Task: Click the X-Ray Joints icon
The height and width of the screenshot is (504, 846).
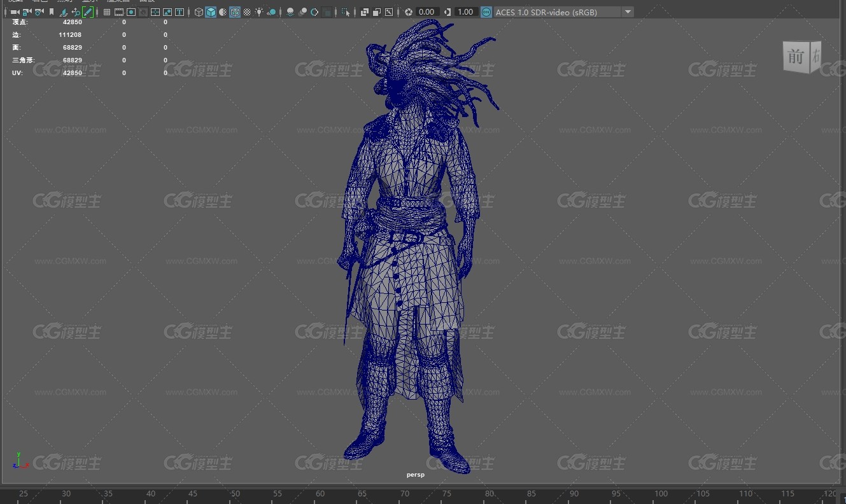Action: (x=389, y=12)
